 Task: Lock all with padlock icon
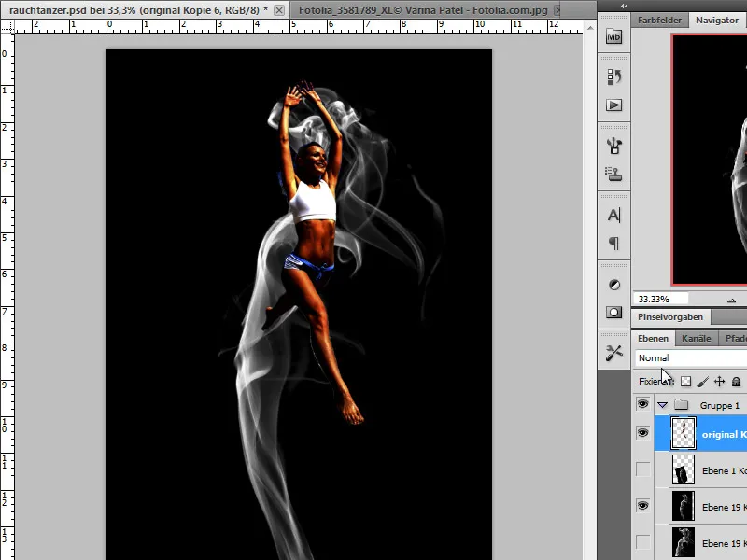click(x=736, y=382)
